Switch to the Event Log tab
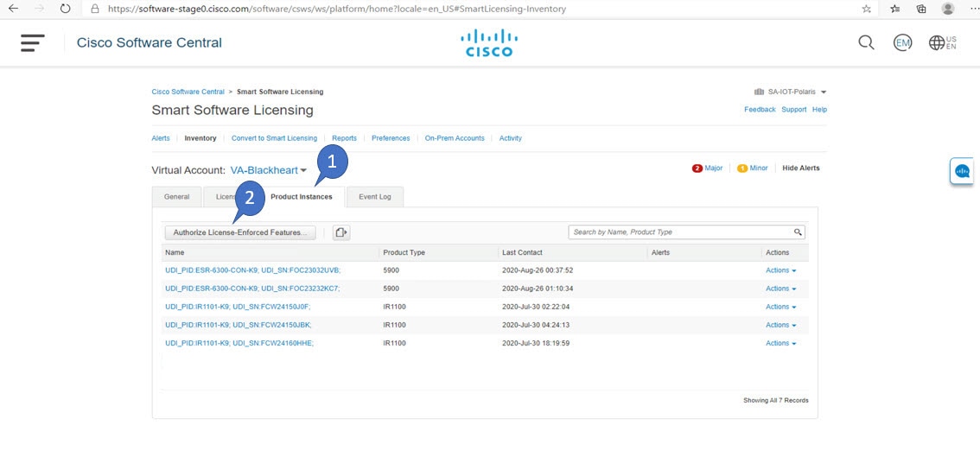 [x=375, y=197]
